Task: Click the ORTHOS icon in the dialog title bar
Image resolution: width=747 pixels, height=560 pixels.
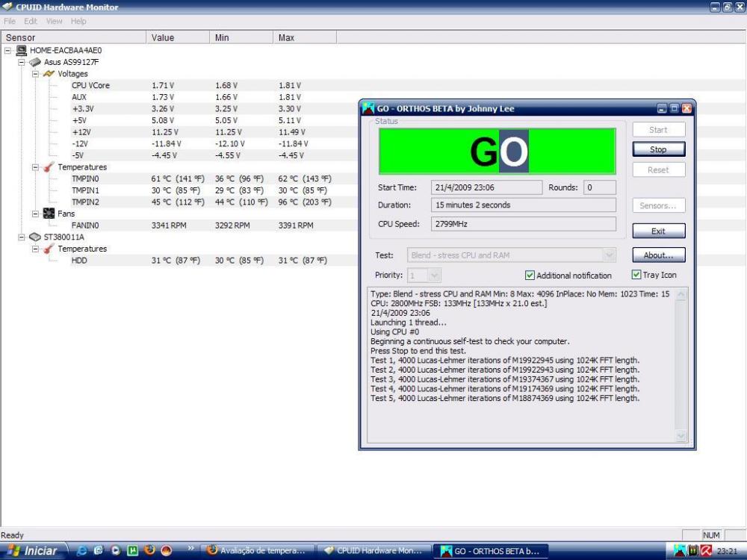Action: click(x=368, y=108)
